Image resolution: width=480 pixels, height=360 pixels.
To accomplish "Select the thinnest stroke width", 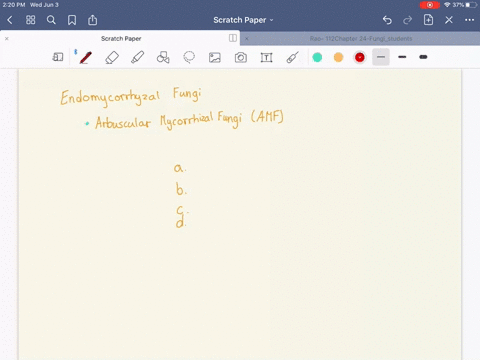I will click(x=381, y=57).
